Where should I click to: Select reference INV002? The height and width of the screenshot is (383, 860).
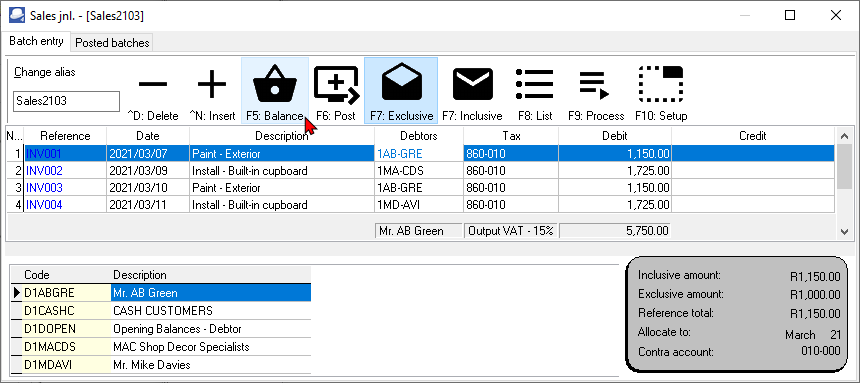[x=65, y=171]
